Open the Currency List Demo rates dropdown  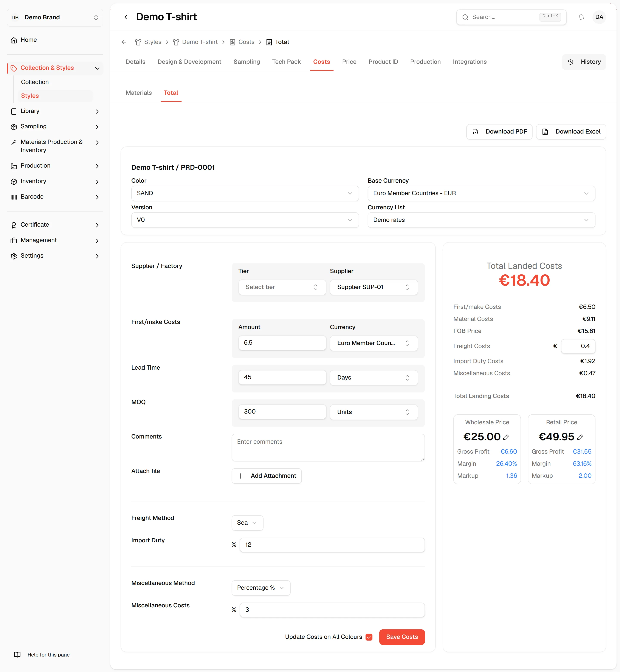pos(481,220)
